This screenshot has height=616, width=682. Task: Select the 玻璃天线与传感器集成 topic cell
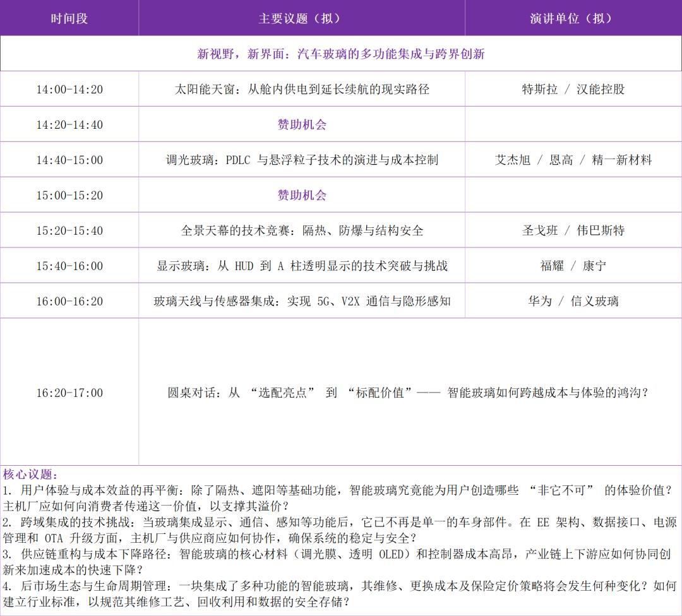(x=301, y=301)
